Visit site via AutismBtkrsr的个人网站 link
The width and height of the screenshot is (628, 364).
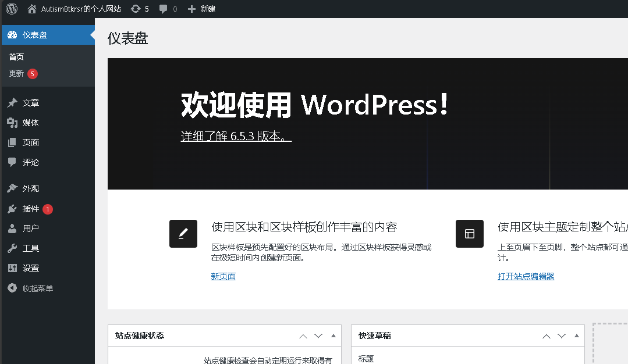tap(81, 9)
